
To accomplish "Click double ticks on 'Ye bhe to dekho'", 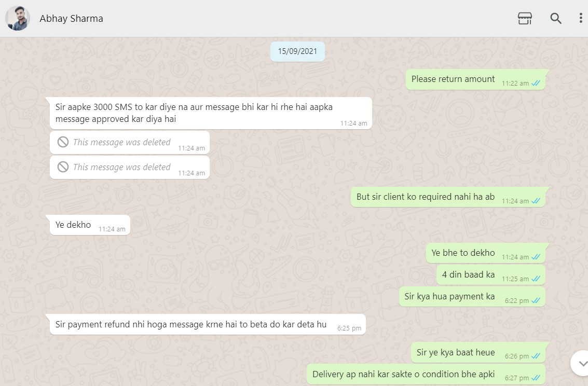I will click(x=536, y=257).
